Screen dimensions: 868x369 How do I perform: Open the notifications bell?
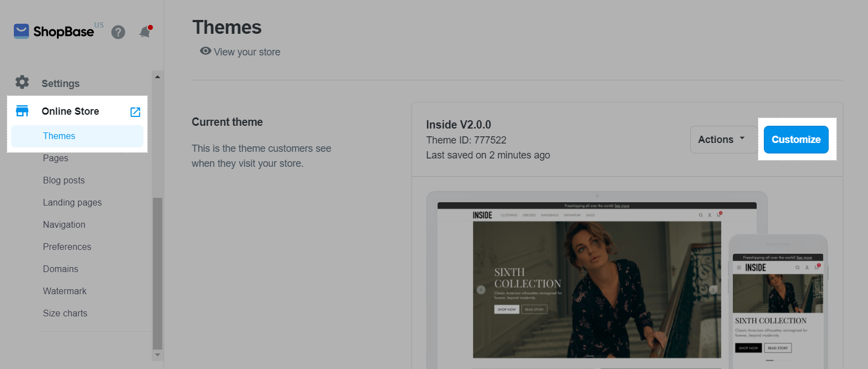[145, 32]
